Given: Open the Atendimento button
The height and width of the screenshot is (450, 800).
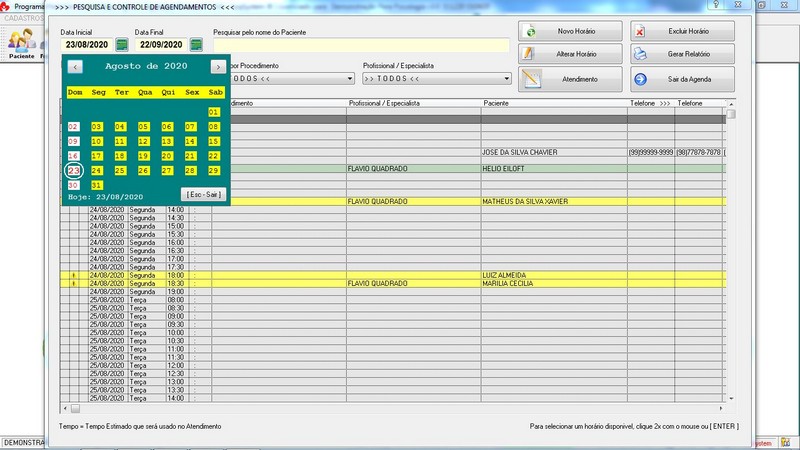Looking at the screenshot, I should click(570, 79).
